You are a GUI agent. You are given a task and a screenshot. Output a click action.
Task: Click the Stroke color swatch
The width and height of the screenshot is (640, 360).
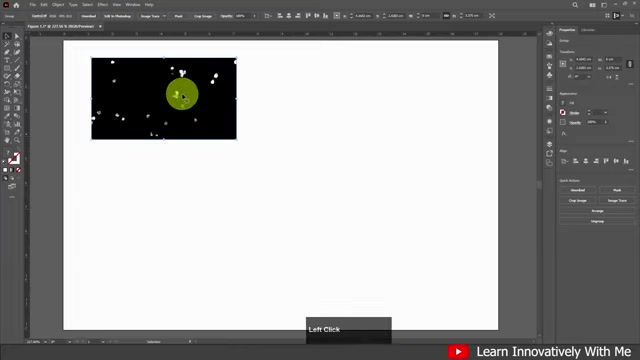point(563,113)
